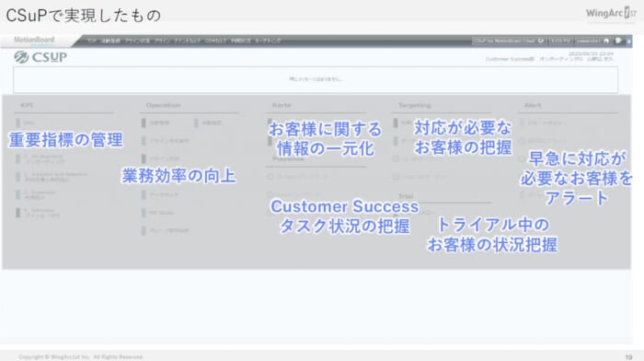This screenshot has height=361, width=644.
Task: Select the KPI section heading
Action: click(x=27, y=106)
